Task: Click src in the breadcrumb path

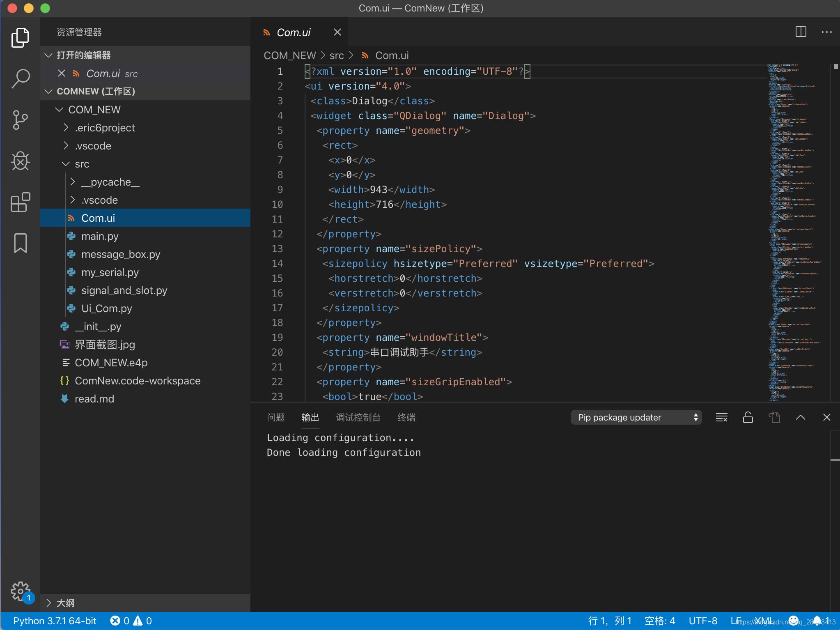Action: [x=337, y=55]
